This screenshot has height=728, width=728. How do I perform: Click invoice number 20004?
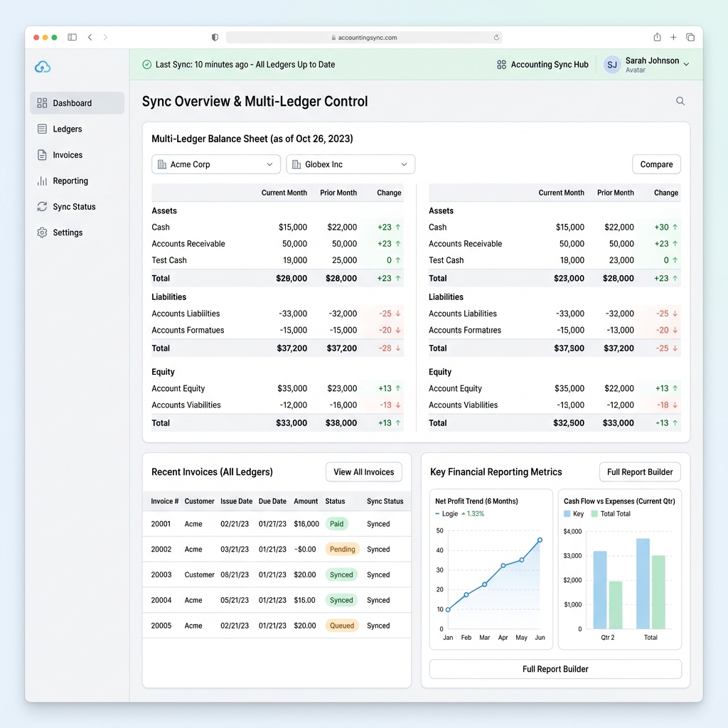[161, 600]
